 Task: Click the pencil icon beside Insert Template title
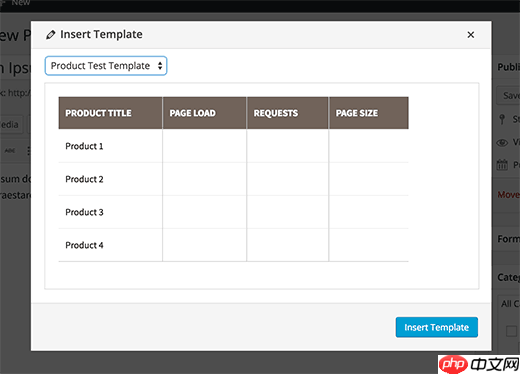[51, 35]
